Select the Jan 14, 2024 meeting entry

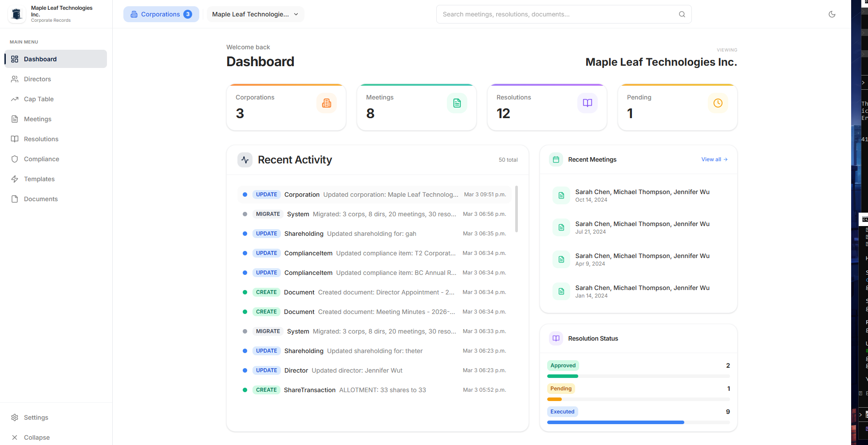click(639, 291)
